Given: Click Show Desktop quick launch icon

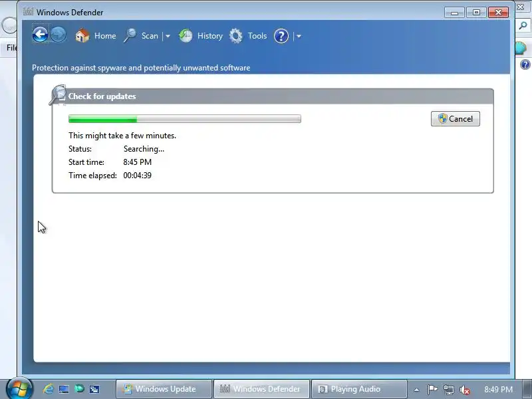Looking at the screenshot, I should tap(63, 389).
